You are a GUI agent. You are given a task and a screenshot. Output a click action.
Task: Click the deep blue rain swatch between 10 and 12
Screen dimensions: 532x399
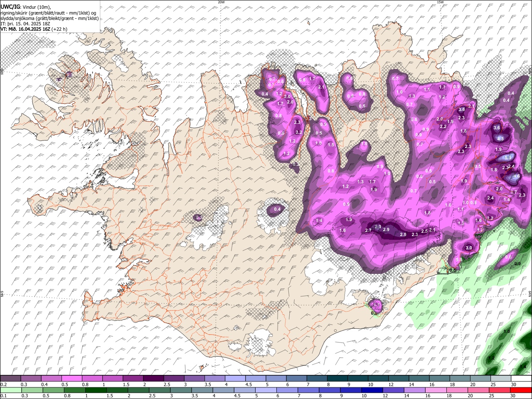(x=372, y=390)
